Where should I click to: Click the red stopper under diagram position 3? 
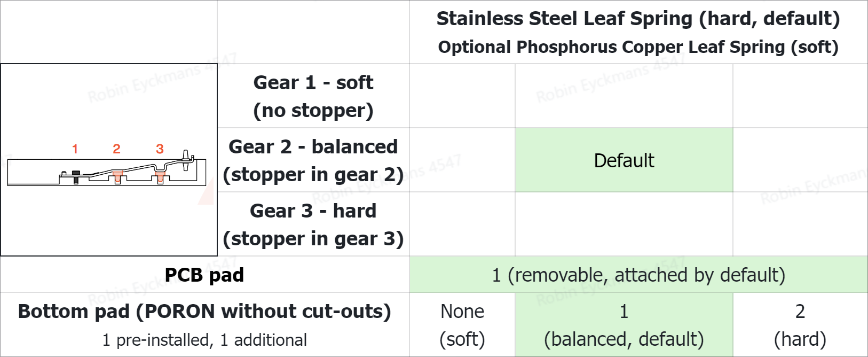coord(160,177)
